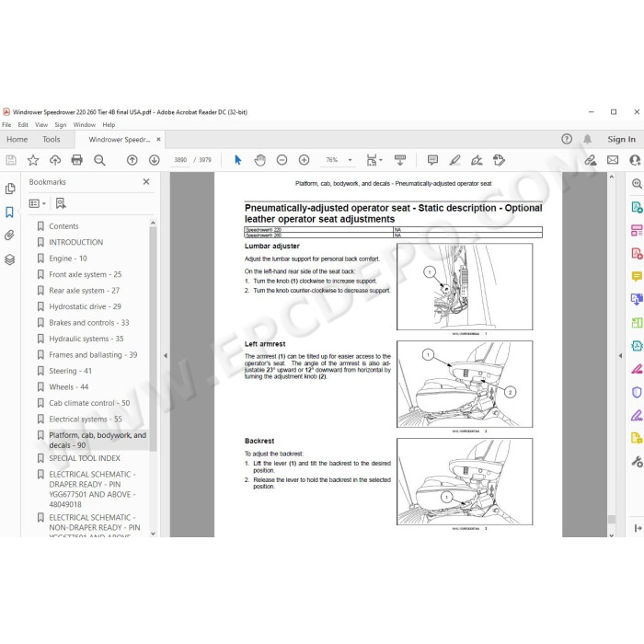Open the zoom percentage dropdown arrow
Image resolution: width=644 pixels, height=644 pixels.
[x=351, y=160]
